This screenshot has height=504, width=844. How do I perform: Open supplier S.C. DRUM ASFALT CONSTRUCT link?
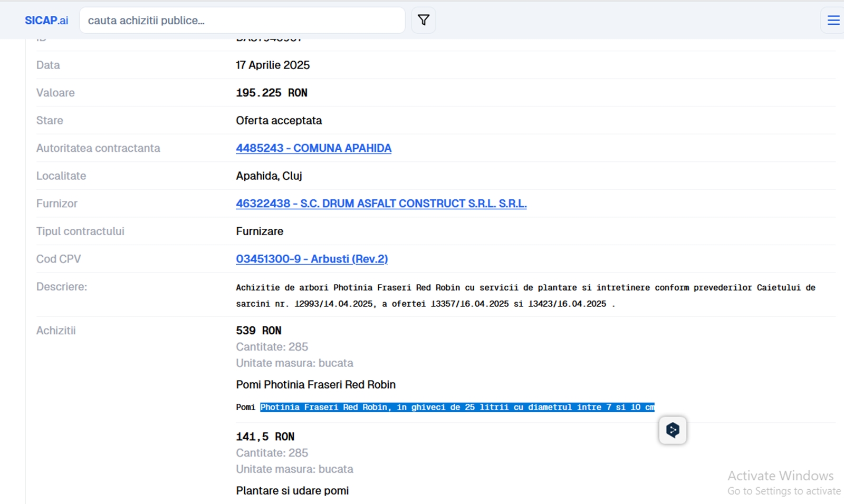[x=381, y=203]
